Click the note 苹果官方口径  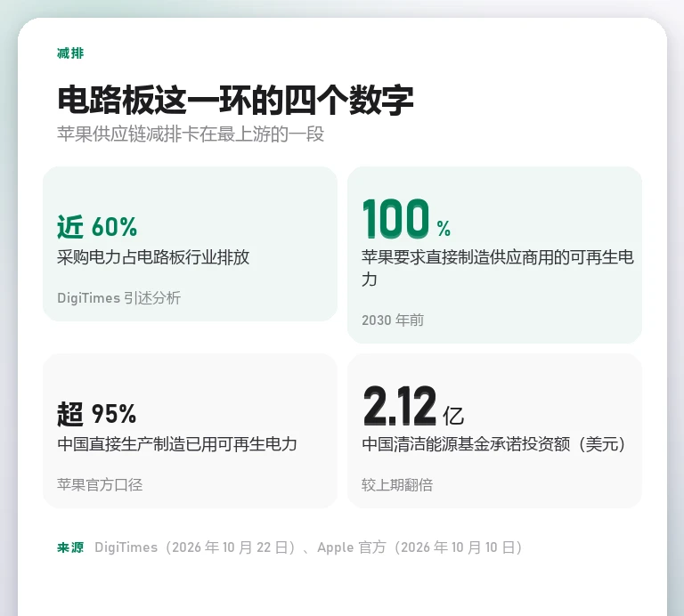100,485
